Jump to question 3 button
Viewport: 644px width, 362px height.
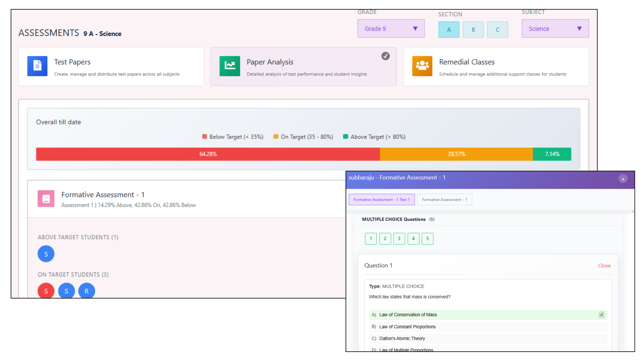[399, 239]
